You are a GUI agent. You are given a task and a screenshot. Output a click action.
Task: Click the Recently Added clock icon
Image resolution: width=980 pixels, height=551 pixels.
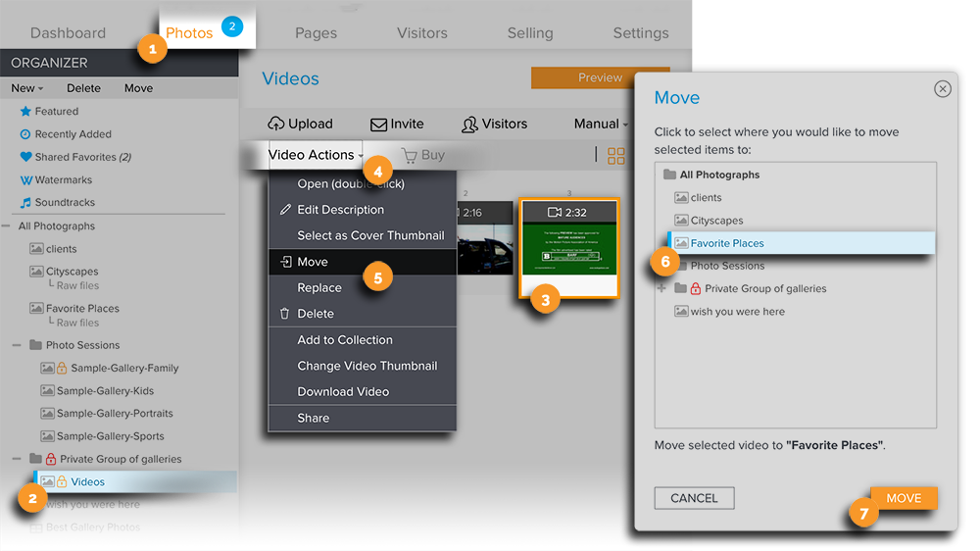coord(25,134)
